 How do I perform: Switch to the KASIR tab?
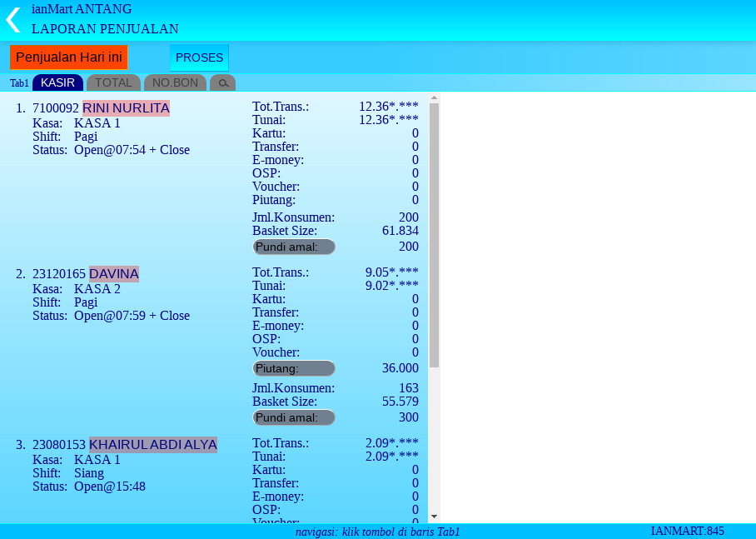tap(57, 82)
